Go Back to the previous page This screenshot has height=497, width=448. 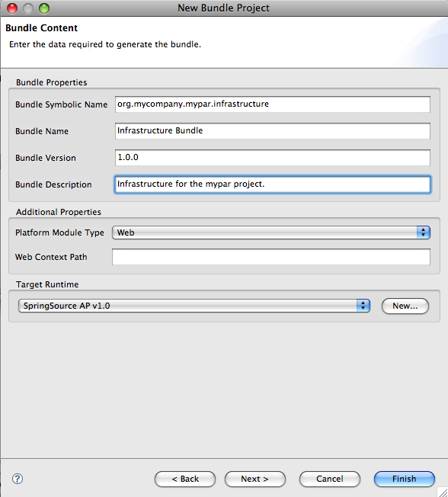click(185, 479)
